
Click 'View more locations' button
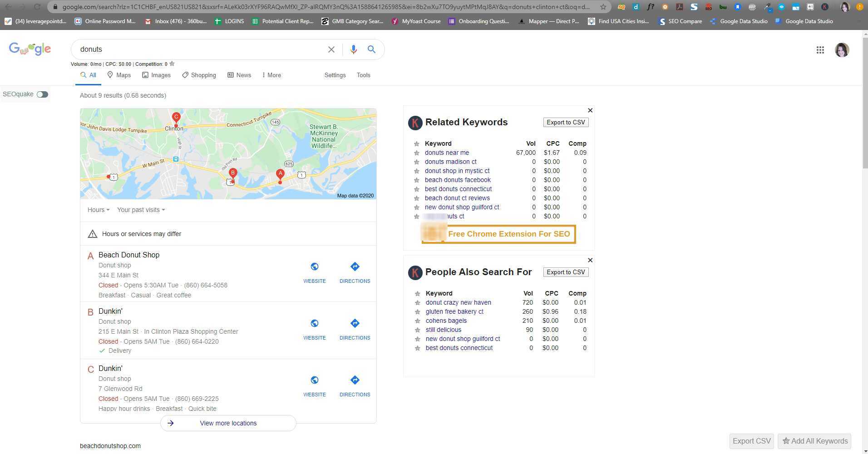[228, 423]
